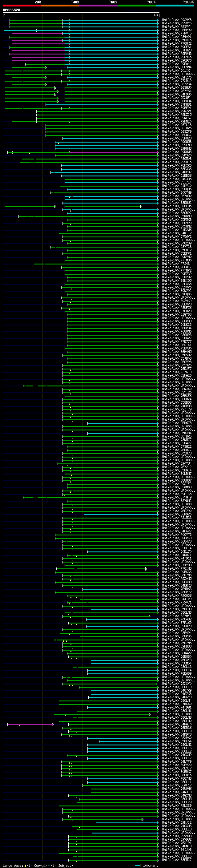Select hit label UniRef100_Q6FKH8
This screenshot has width=197, height=868.
pos(177,321)
